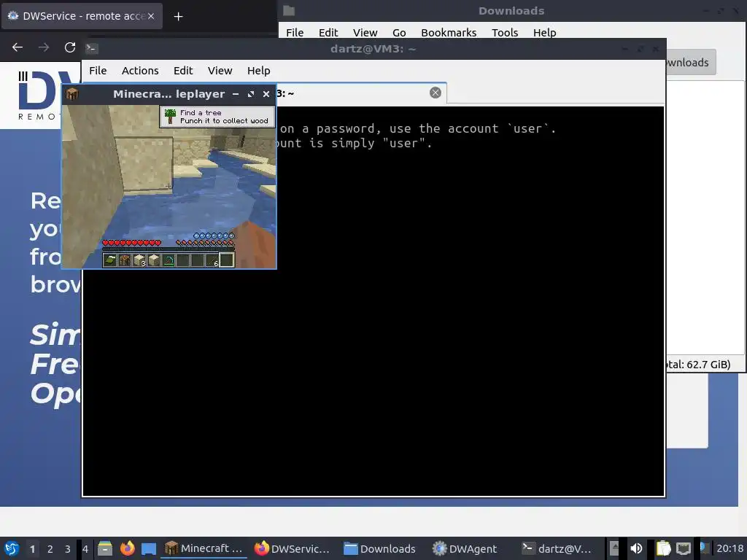Open terminal Help menu
747x560 pixels.
pos(259,71)
